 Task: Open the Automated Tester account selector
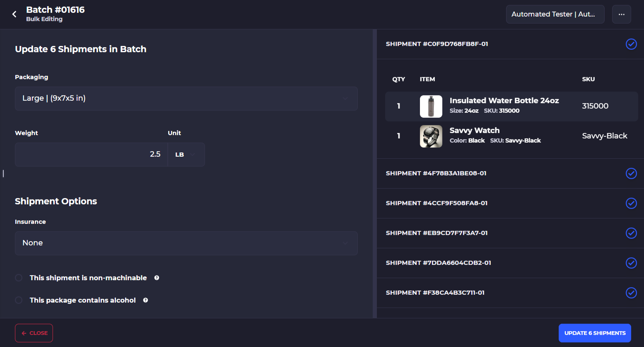(555, 14)
